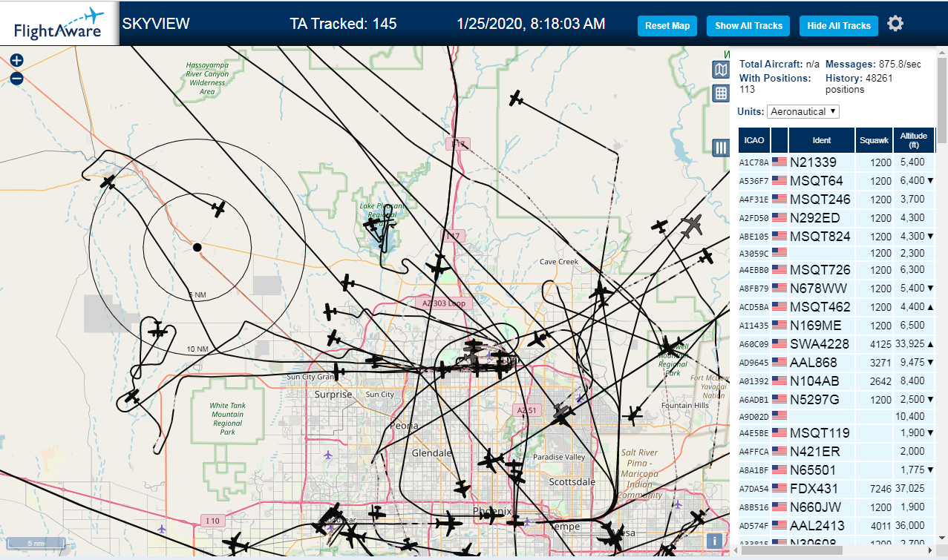Select the AAL868 flight row

(x=837, y=362)
